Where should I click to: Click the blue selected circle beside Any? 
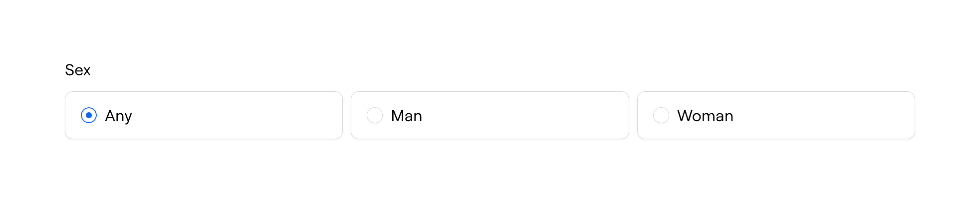tap(89, 115)
